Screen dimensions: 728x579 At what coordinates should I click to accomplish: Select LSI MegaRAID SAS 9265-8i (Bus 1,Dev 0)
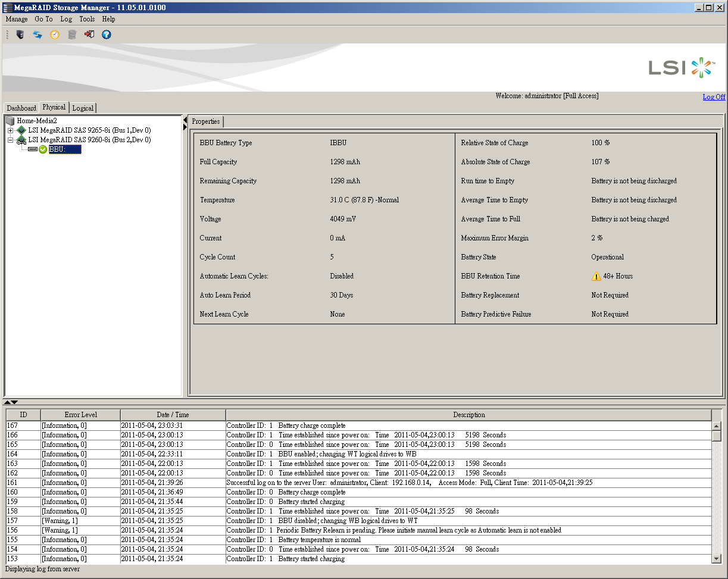click(x=89, y=130)
